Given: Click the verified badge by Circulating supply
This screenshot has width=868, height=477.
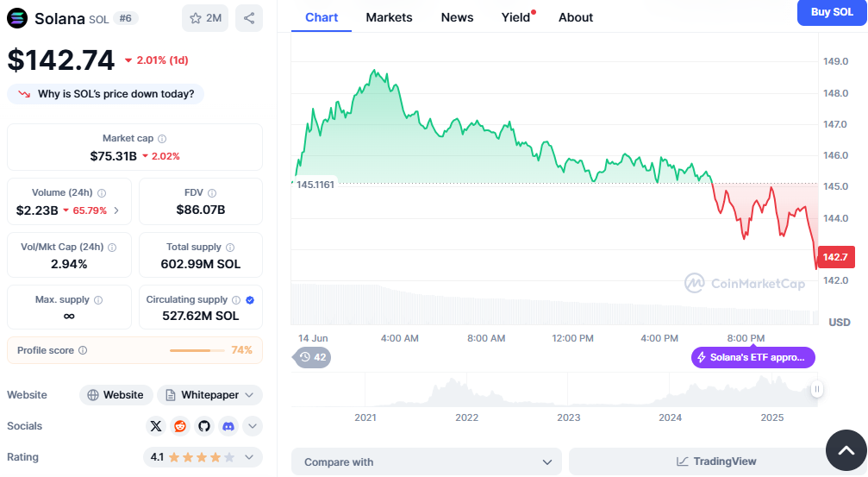Looking at the screenshot, I should tap(250, 300).
